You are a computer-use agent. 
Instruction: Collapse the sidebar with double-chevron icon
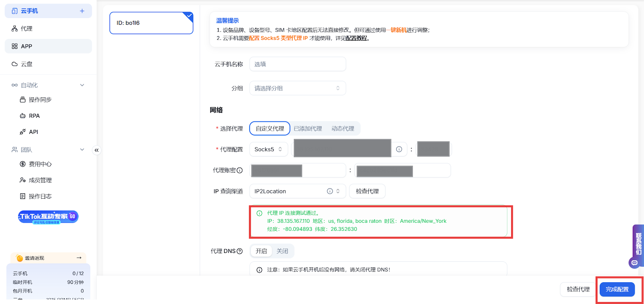97,150
